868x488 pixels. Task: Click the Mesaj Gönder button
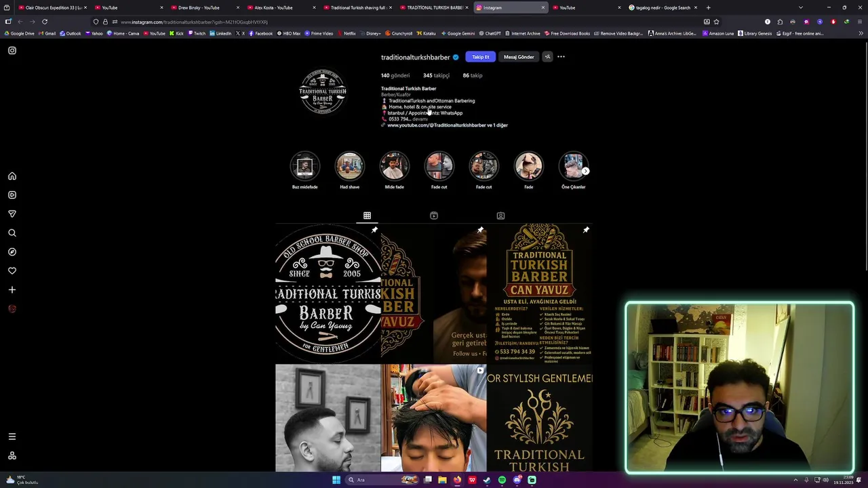[x=519, y=57]
